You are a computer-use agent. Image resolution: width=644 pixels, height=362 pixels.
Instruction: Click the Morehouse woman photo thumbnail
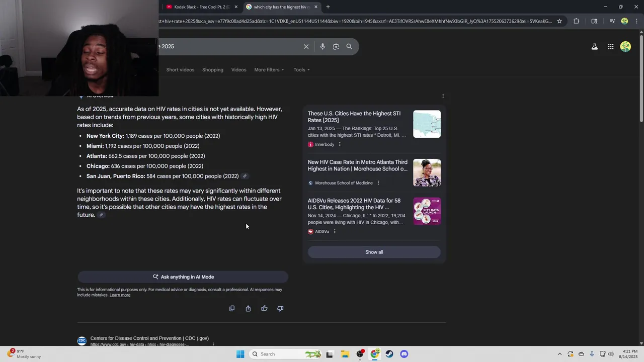coord(427,173)
